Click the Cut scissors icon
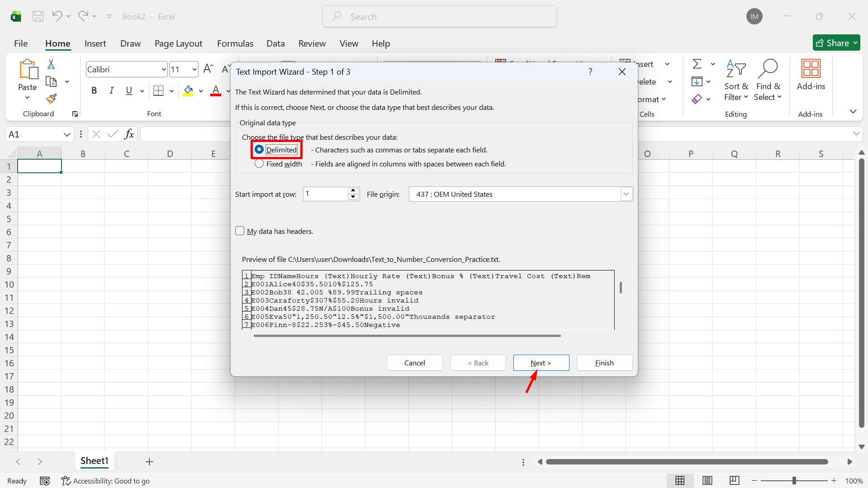This screenshot has height=488, width=868. point(51,64)
